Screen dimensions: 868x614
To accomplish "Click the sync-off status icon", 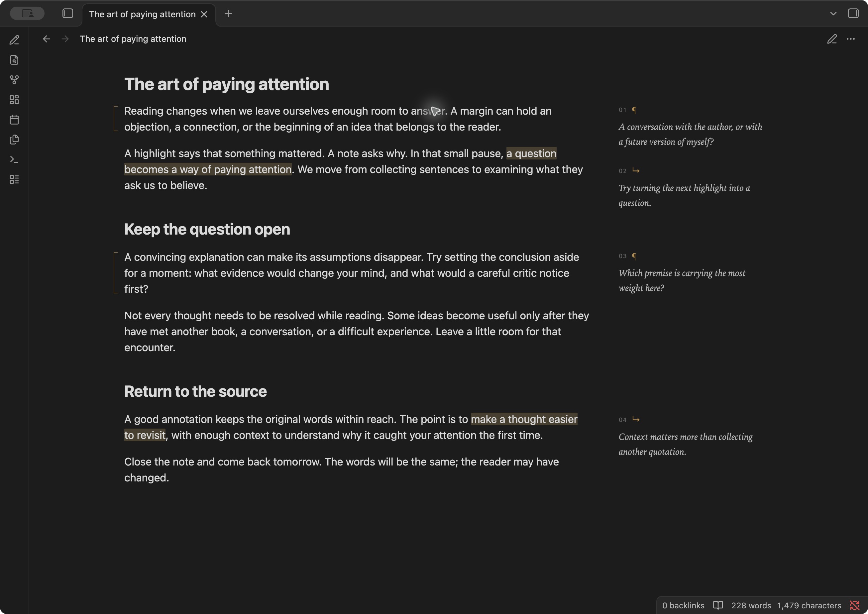I will (854, 605).
